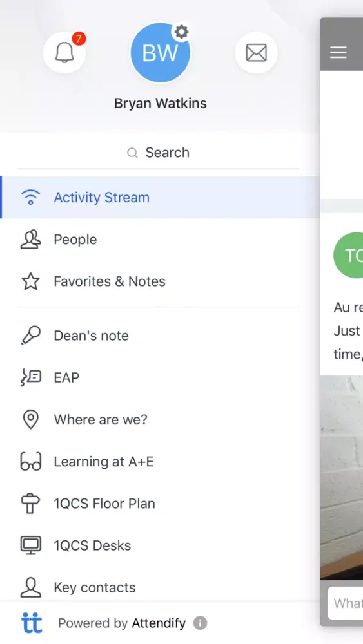Screen dimensions: 363x644
Task: Tap the BW profile avatar
Action: pyautogui.click(x=160, y=53)
